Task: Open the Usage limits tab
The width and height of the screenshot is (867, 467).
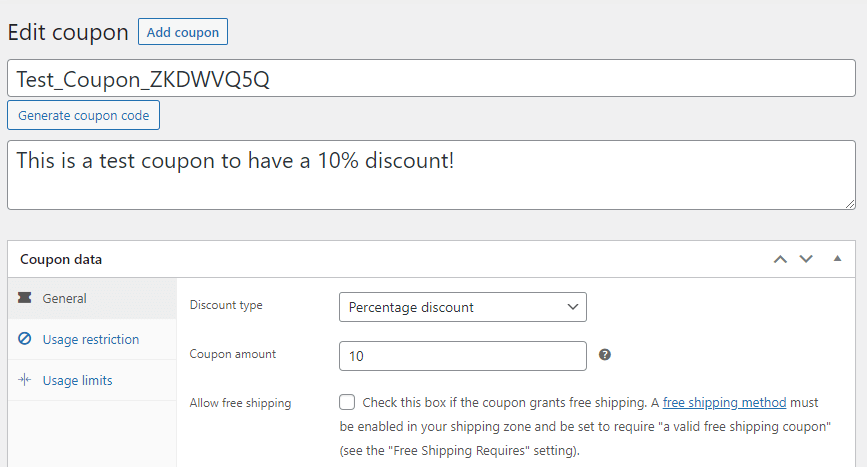Action: 77,380
